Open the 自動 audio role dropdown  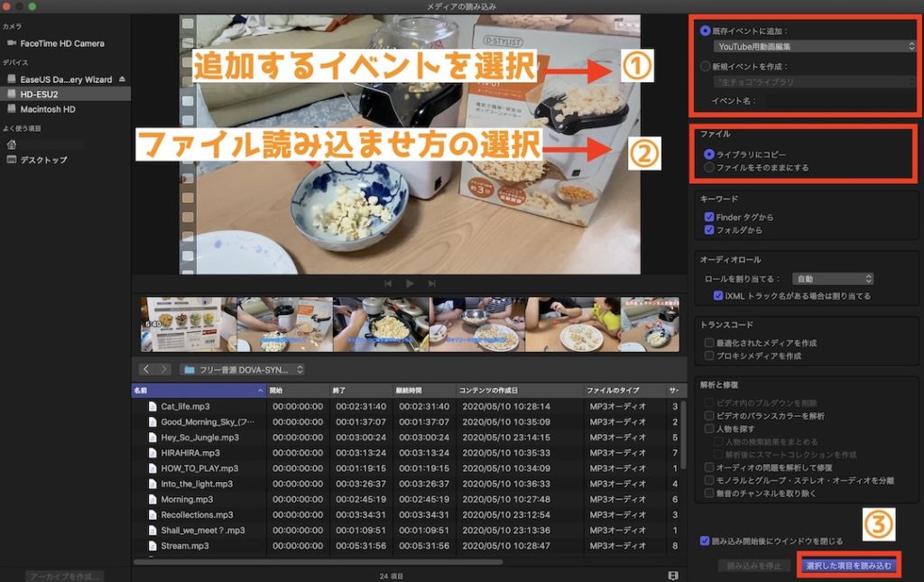tap(832, 278)
